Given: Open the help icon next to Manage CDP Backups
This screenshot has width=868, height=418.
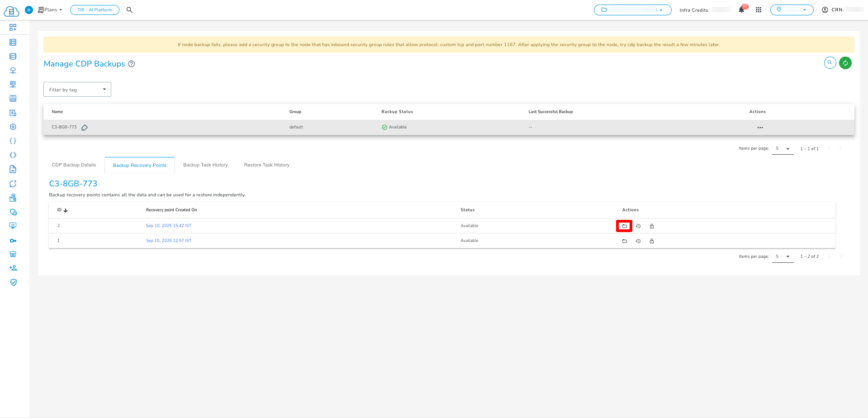Looking at the screenshot, I should [132, 64].
